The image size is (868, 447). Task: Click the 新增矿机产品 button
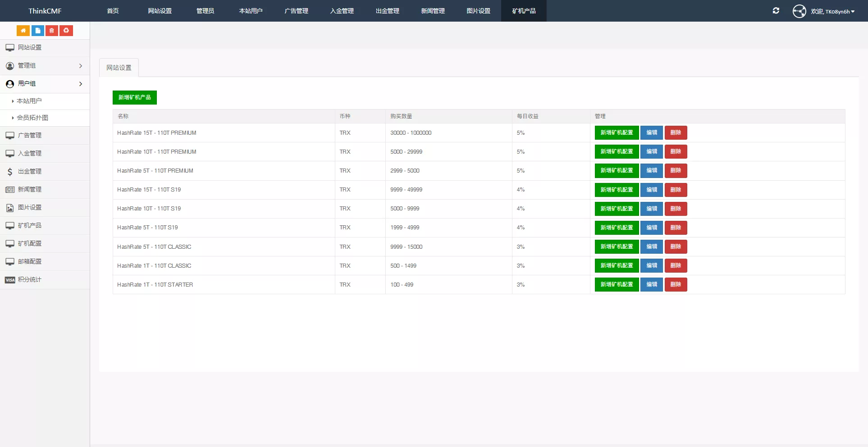click(134, 97)
